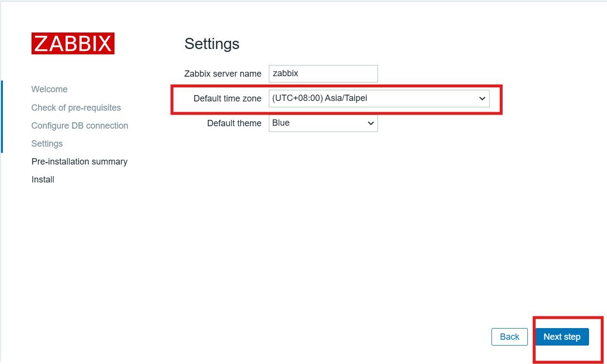Click the Default theme label
The image size is (607, 364).
click(x=234, y=123)
